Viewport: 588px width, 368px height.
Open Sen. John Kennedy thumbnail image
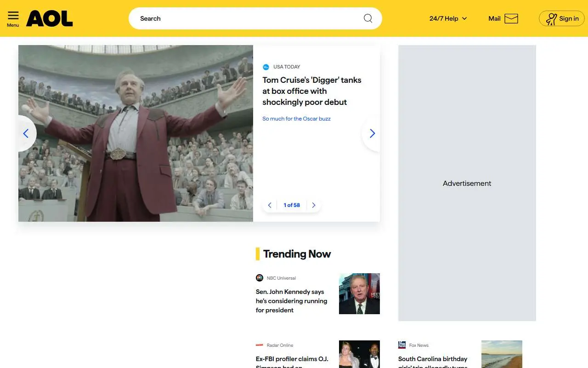359,293
